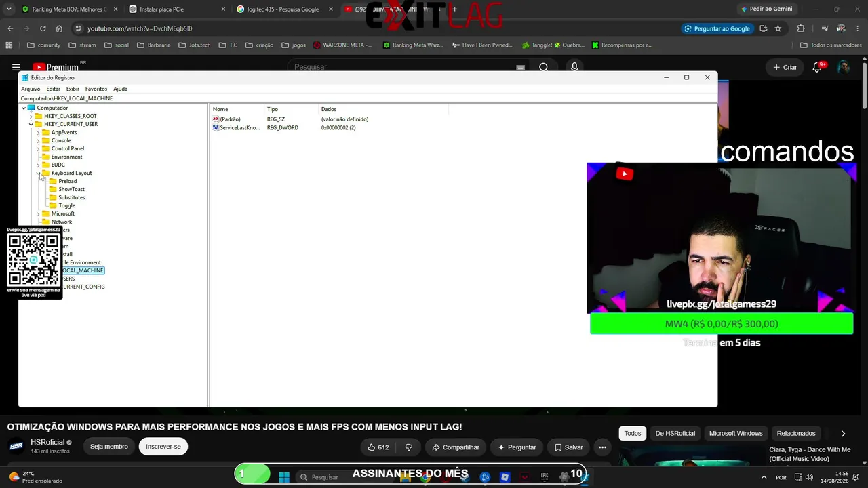
Task: Open the video more actions menu
Action: click(602, 447)
